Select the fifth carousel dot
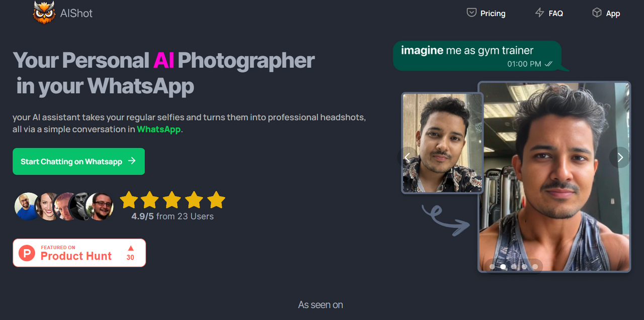The image size is (644, 320). (535, 267)
